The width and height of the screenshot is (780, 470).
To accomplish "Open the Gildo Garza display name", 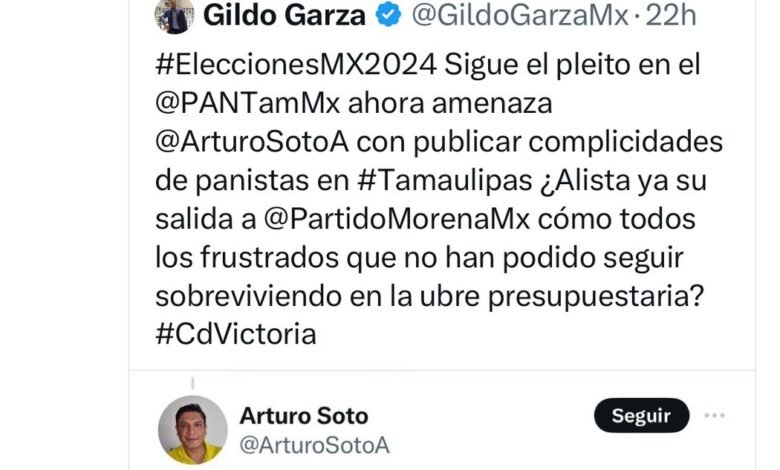I will (284, 15).
